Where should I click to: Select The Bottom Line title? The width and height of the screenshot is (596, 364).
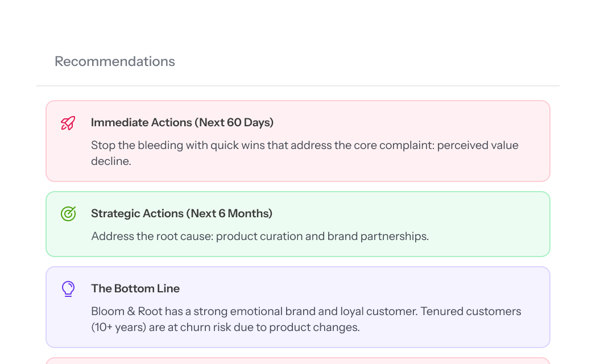pos(135,288)
